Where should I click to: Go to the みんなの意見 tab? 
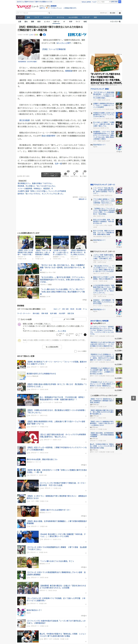73,17
